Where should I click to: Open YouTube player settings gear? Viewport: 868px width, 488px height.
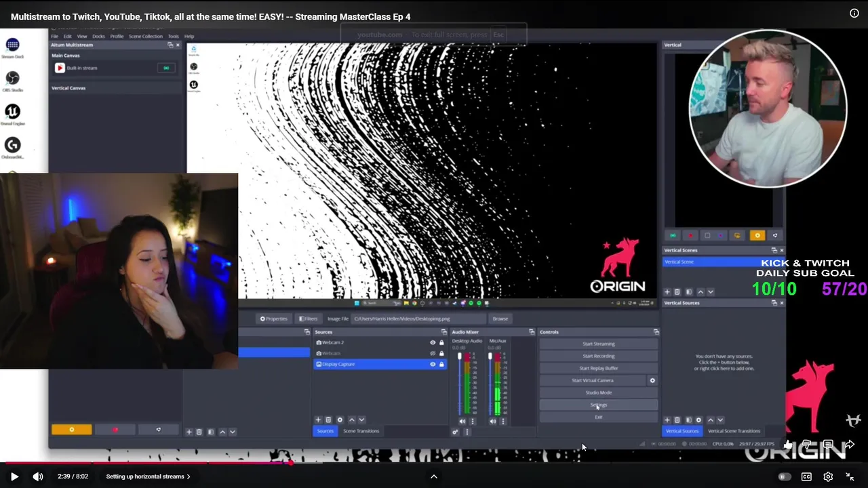(828, 476)
